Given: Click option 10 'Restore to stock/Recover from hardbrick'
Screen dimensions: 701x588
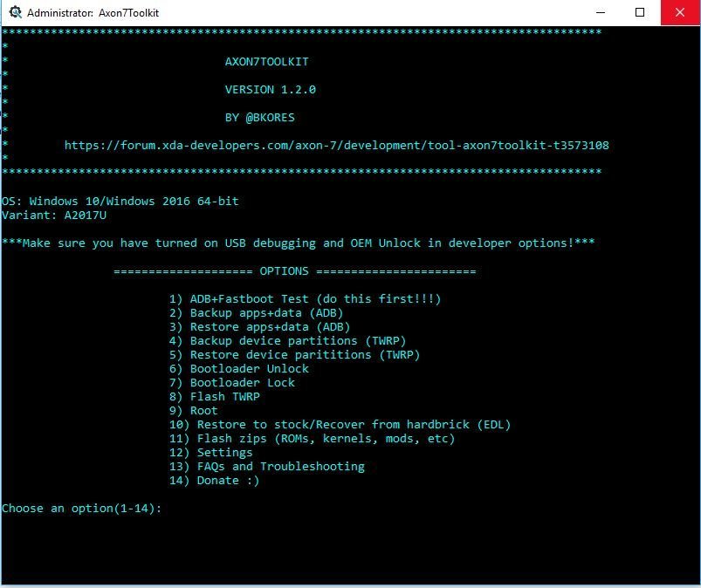Looking at the screenshot, I should tap(340, 425).
